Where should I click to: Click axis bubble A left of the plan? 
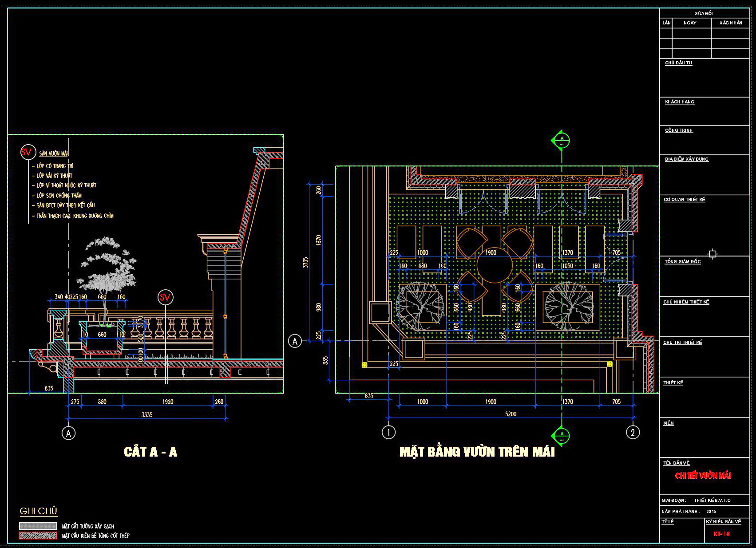tap(295, 341)
